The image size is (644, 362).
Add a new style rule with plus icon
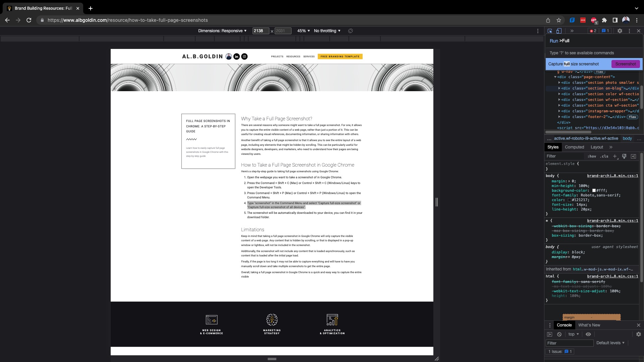(x=615, y=156)
